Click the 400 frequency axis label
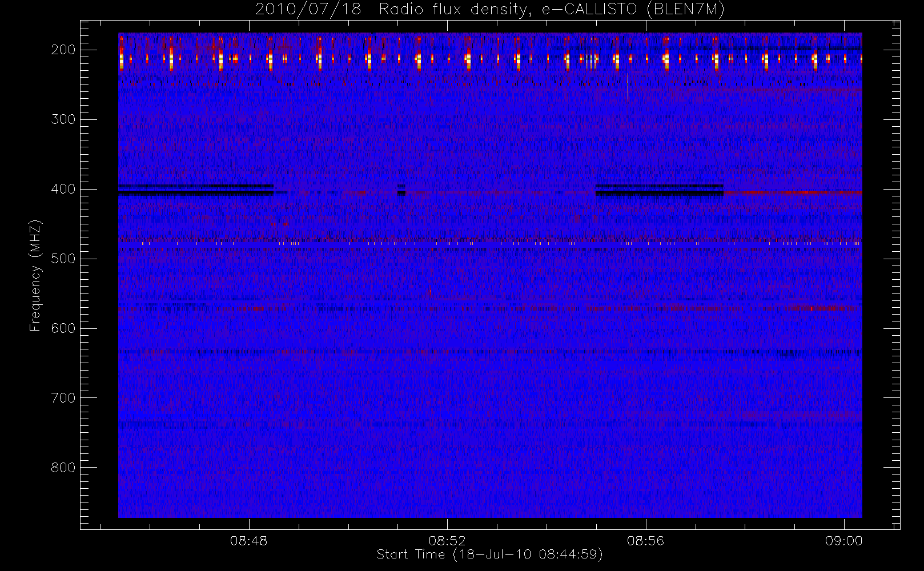The image size is (924, 571). pos(63,189)
